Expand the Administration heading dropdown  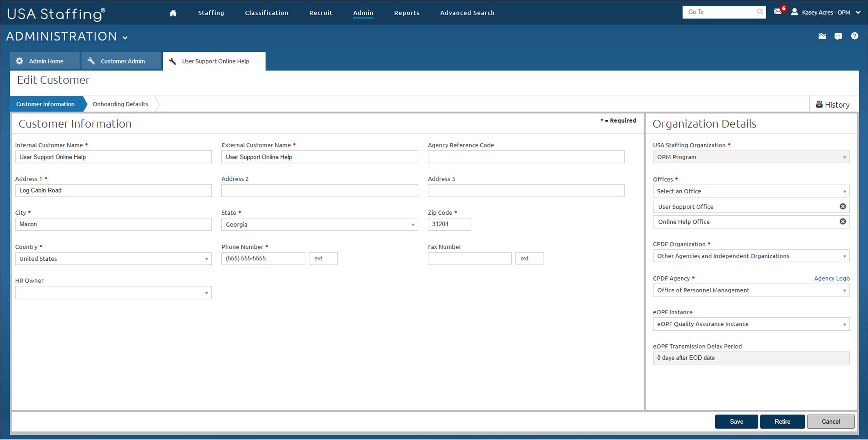coord(125,38)
